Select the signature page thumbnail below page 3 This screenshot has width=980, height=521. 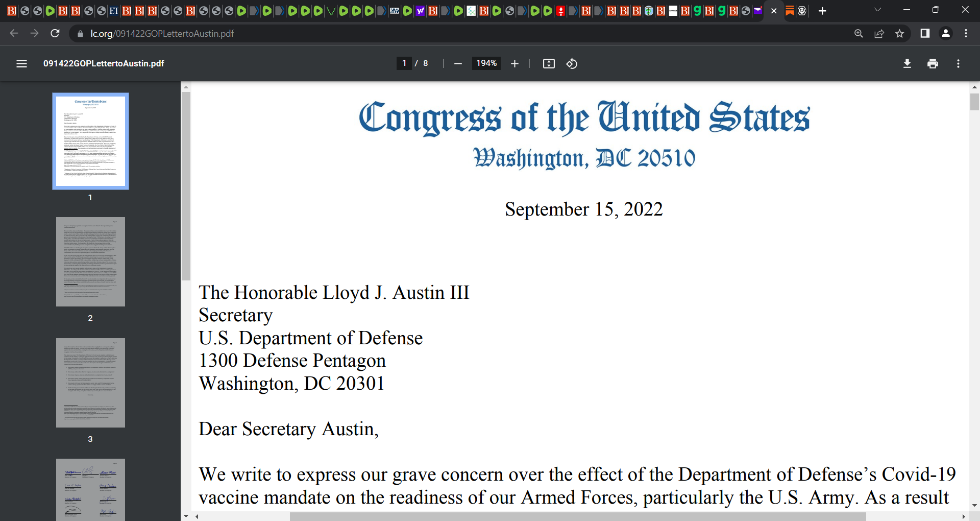pyautogui.click(x=90, y=489)
